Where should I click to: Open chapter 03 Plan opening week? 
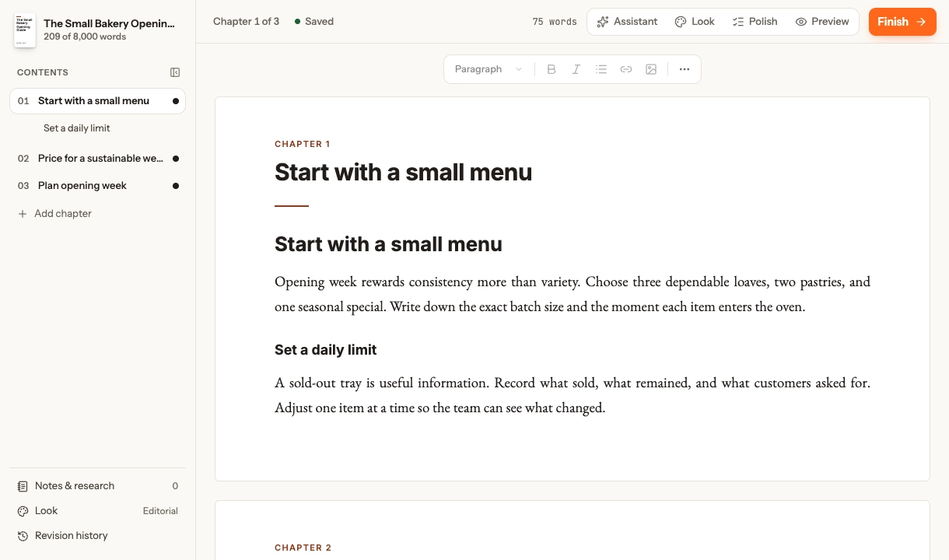(97, 186)
